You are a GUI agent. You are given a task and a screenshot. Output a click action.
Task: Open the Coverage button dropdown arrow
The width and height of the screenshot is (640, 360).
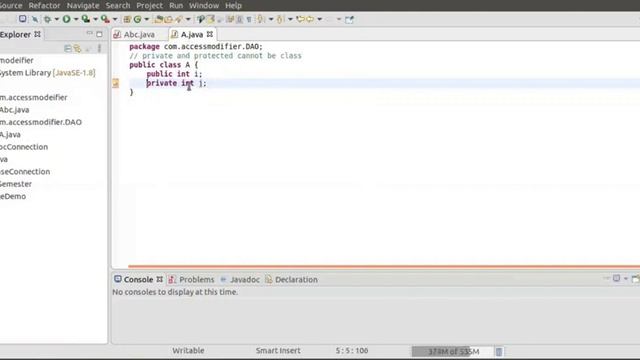click(x=95, y=19)
